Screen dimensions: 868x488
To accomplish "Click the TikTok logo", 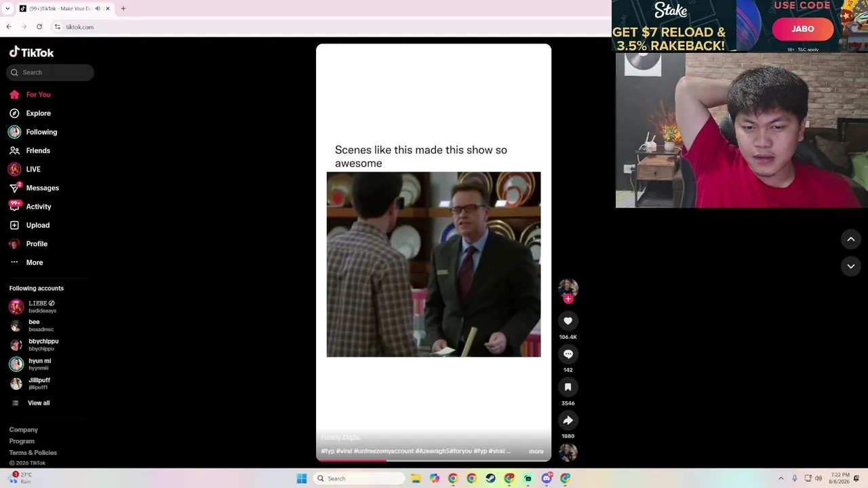I will click(x=31, y=52).
